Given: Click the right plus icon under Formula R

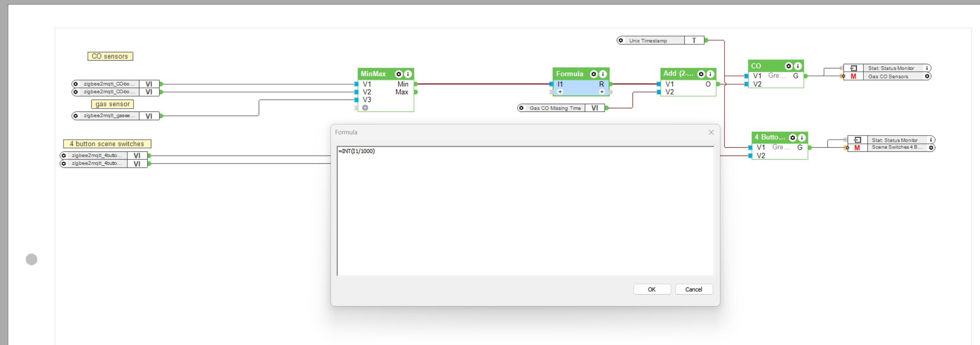Looking at the screenshot, I should 602,92.
